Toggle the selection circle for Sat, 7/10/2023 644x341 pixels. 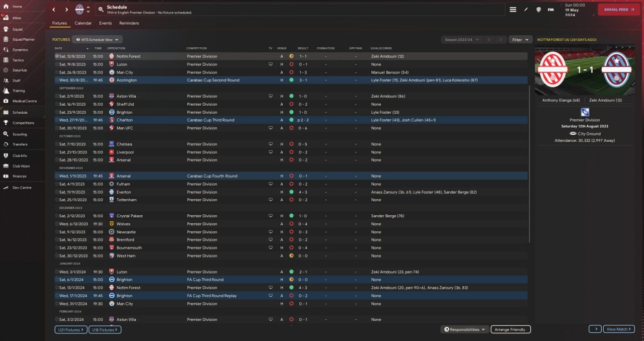pos(57,144)
